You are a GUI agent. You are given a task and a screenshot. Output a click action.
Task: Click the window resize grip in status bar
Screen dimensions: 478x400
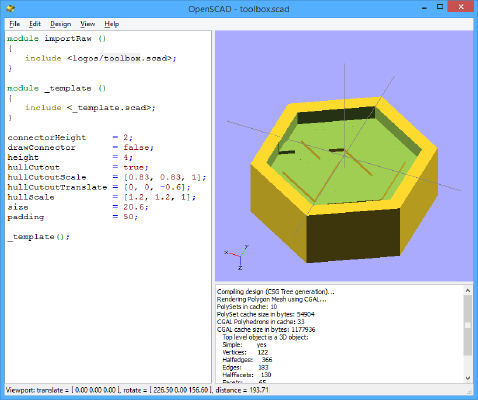click(x=470, y=391)
